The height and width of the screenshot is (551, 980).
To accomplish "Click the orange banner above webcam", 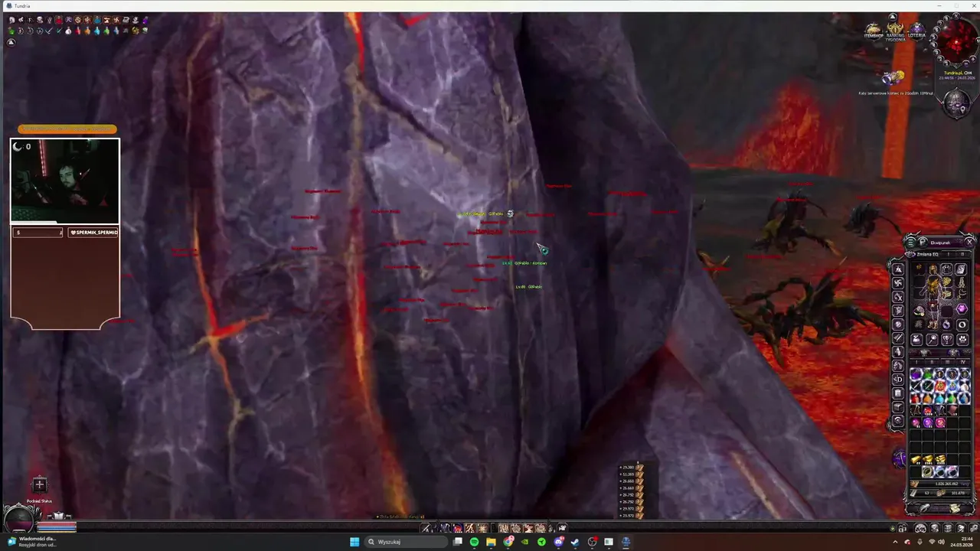I will [67, 129].
